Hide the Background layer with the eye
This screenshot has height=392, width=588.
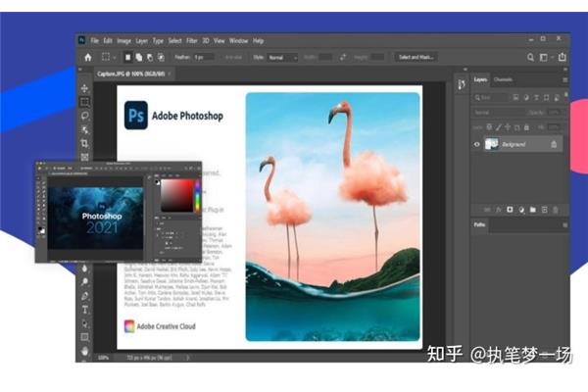pos(476,144)
